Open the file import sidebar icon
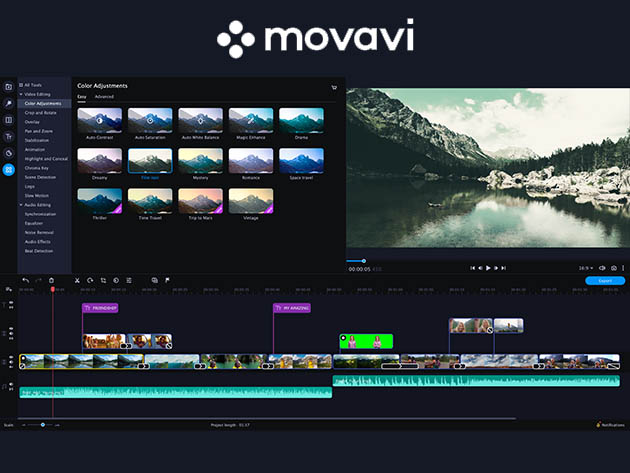 point(8,87)
